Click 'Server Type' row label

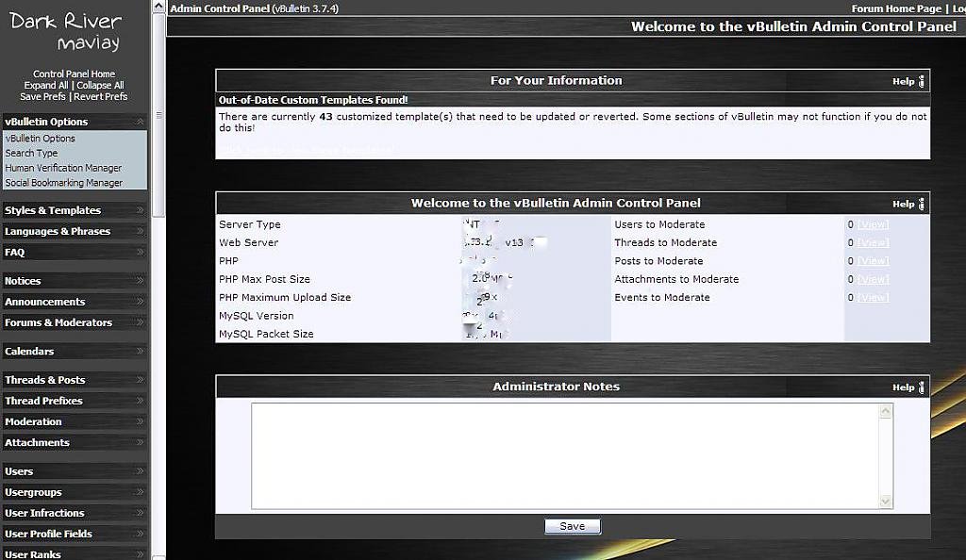(249, 224)
